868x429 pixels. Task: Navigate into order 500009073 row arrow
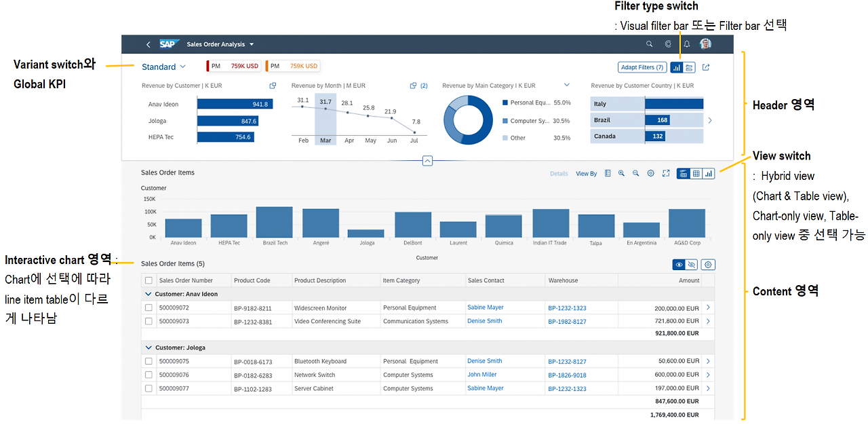[708, 321]
